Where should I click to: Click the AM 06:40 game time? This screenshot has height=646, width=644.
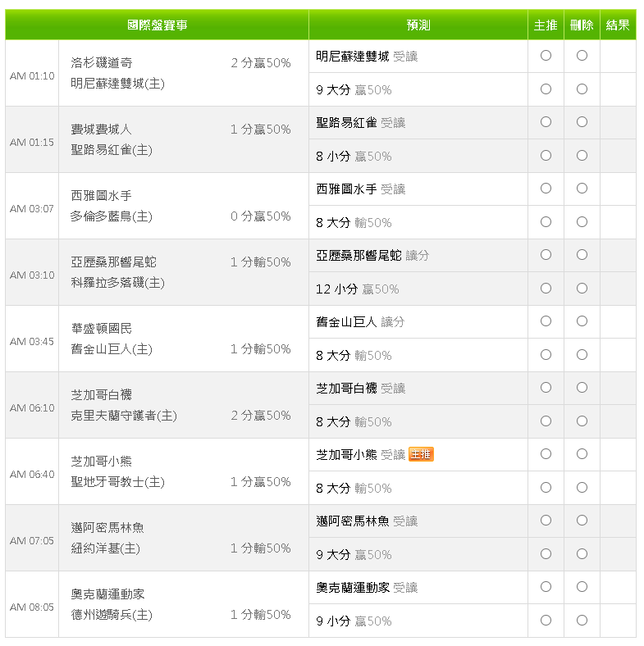pyautogui.click(x=32, y=474)
